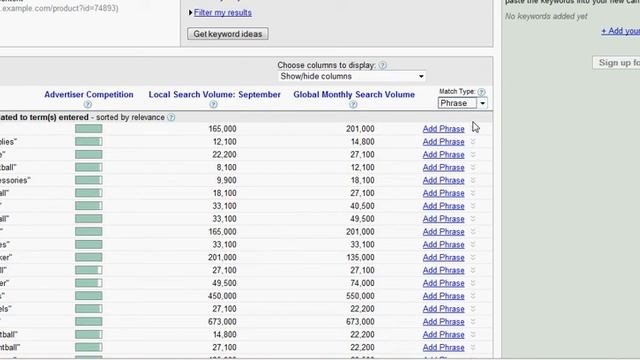Open chevron menu in the 450,000 / 550,000 row
Image resolution: width=640 pixels, height=360 pixels.
point(473,296)
